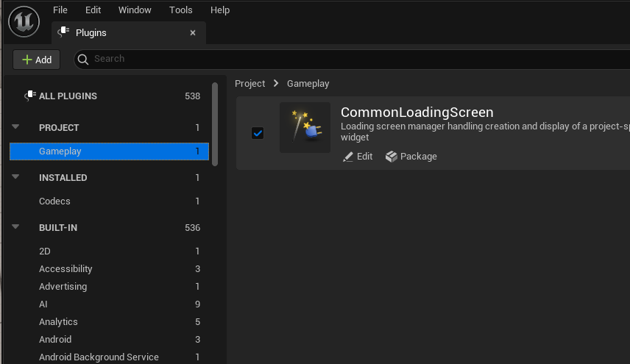Disable the CommonLoadingScreen plugin checkbox

click(x=258, y=133)
